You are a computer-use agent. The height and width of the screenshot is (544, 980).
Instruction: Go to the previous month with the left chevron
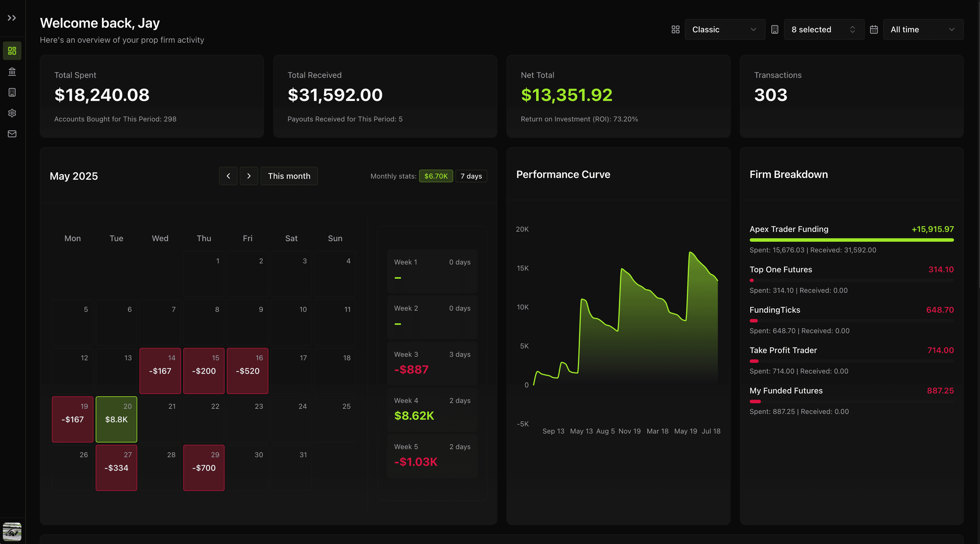228,176
